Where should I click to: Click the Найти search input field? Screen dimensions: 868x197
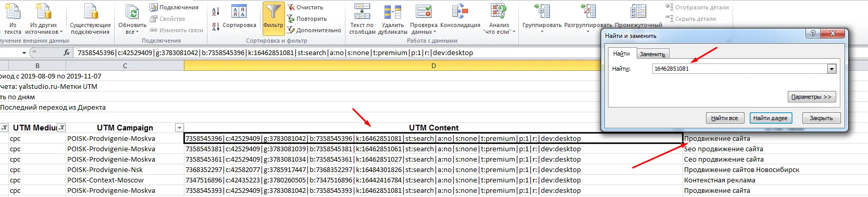pyautogui.click(x=740, y=69)
